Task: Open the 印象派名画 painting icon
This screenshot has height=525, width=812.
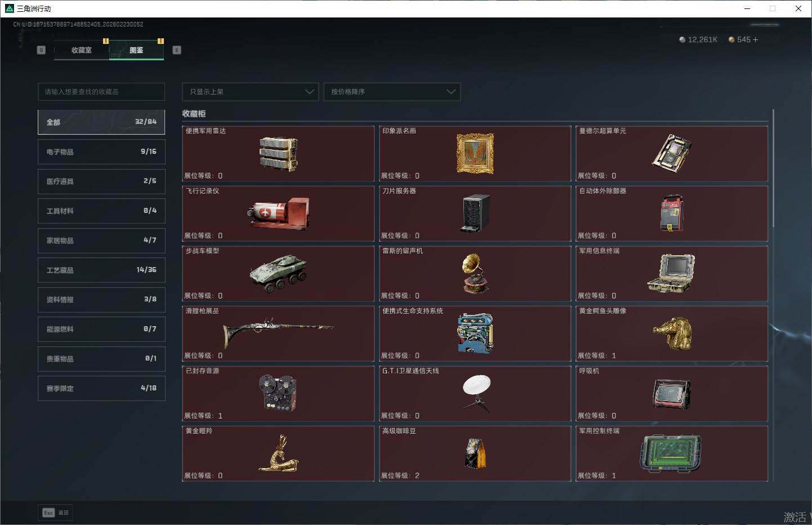Action: coord(475,153)
